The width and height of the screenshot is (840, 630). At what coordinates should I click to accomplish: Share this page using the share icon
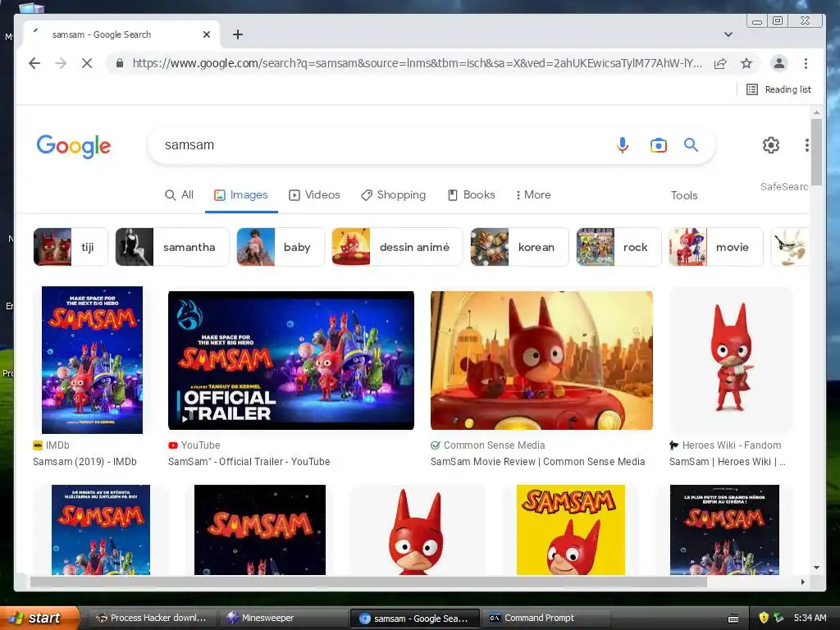[720, 63]
